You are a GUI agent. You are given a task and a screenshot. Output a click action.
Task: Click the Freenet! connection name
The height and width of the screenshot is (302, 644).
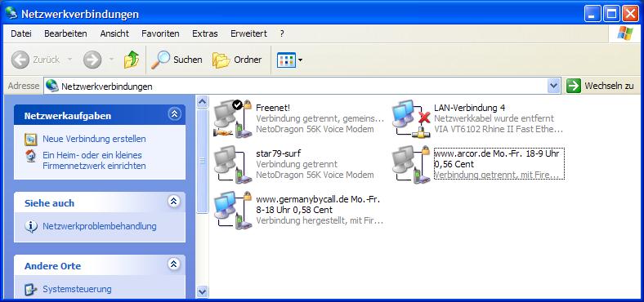273,108
